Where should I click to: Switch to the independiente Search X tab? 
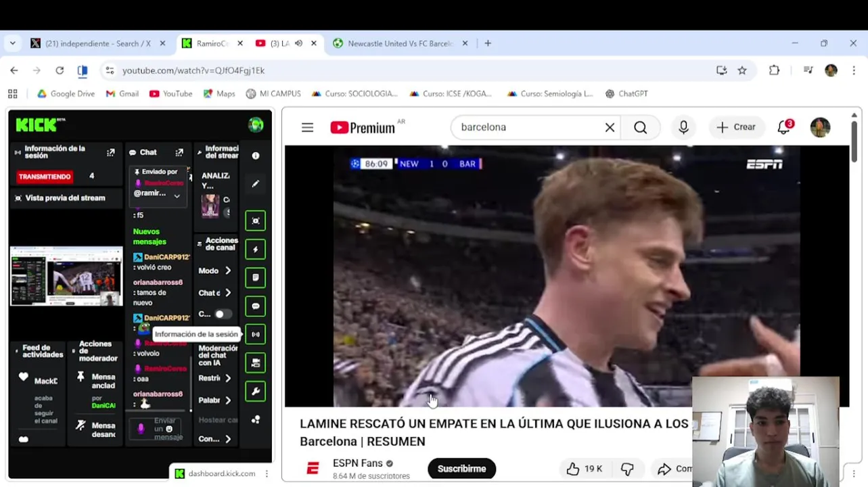98,43
